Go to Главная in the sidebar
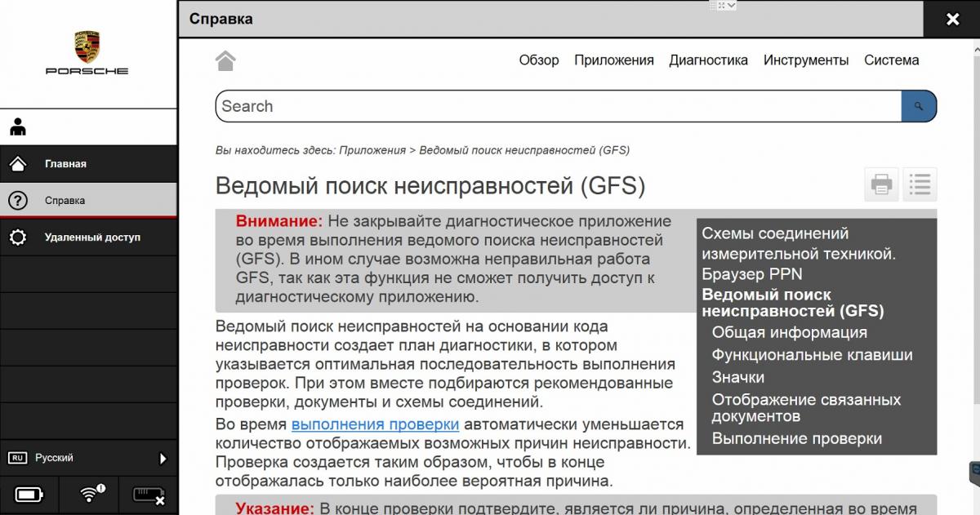Screen dimensions: 980x515 [x=65, y=164]
